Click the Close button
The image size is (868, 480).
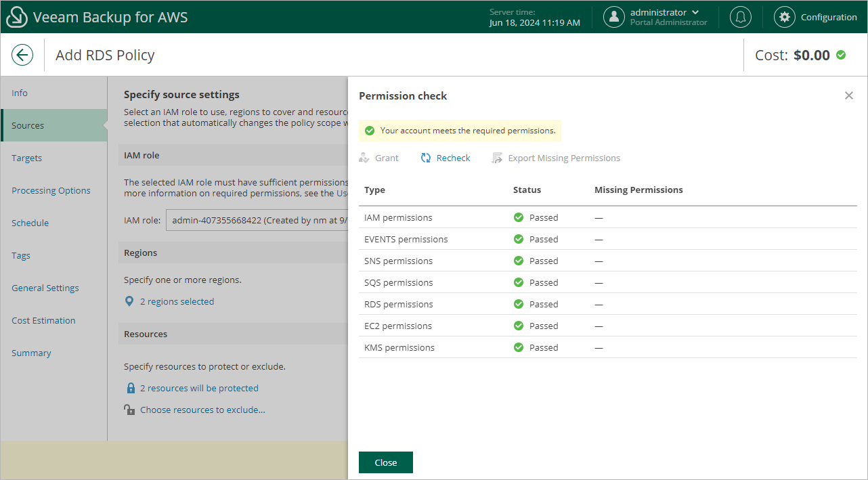click(386, 462)
